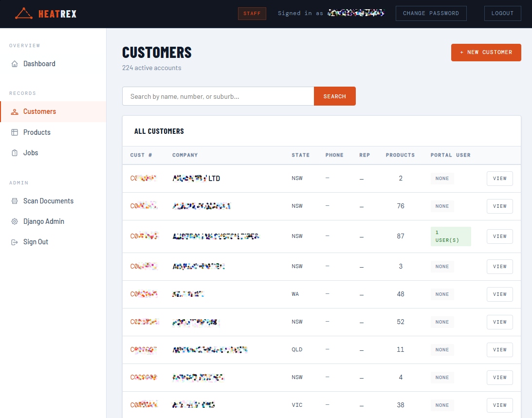View the WA customer with 48 products

499,294
